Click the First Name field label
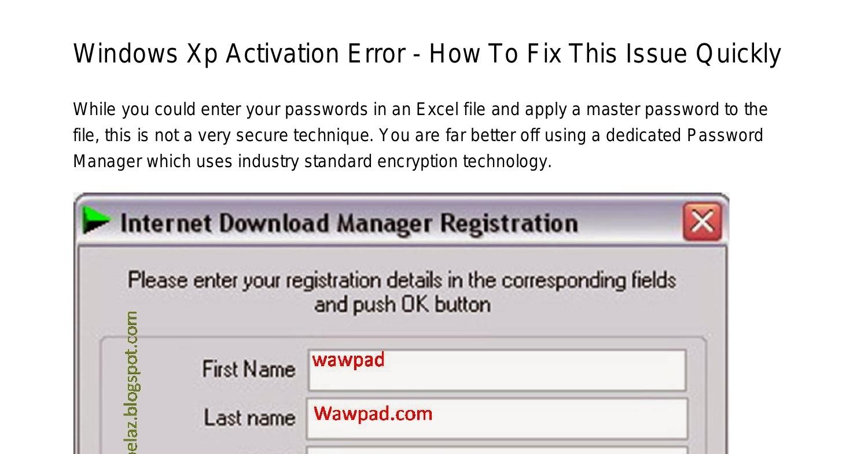This screenshot has width=868, height=454. tap(248, 369)
